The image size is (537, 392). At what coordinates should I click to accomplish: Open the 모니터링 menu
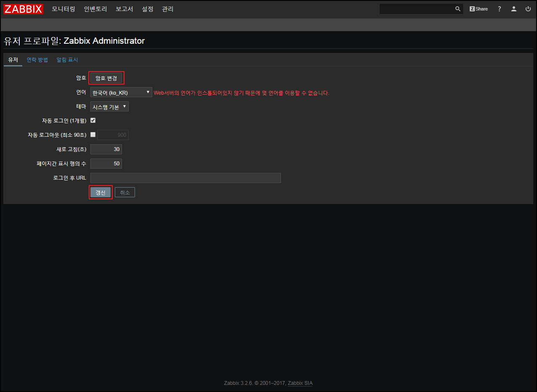coord(63,9)
